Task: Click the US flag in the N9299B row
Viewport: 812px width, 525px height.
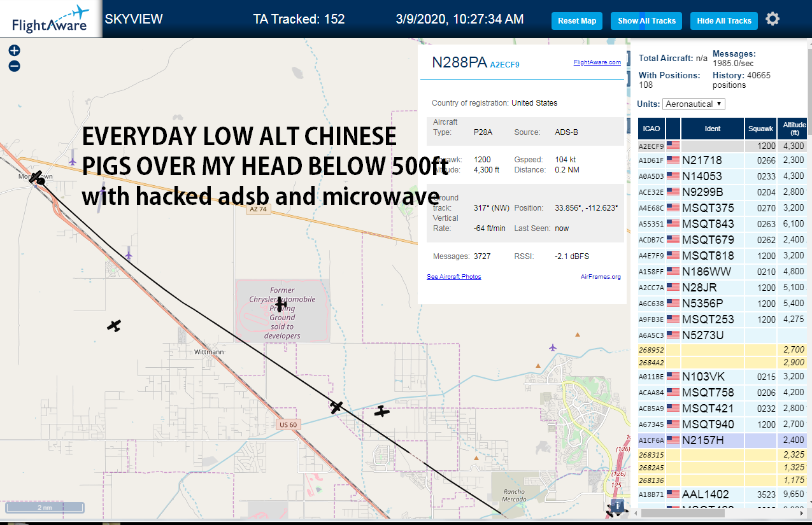Action: (x=673, y=192)
